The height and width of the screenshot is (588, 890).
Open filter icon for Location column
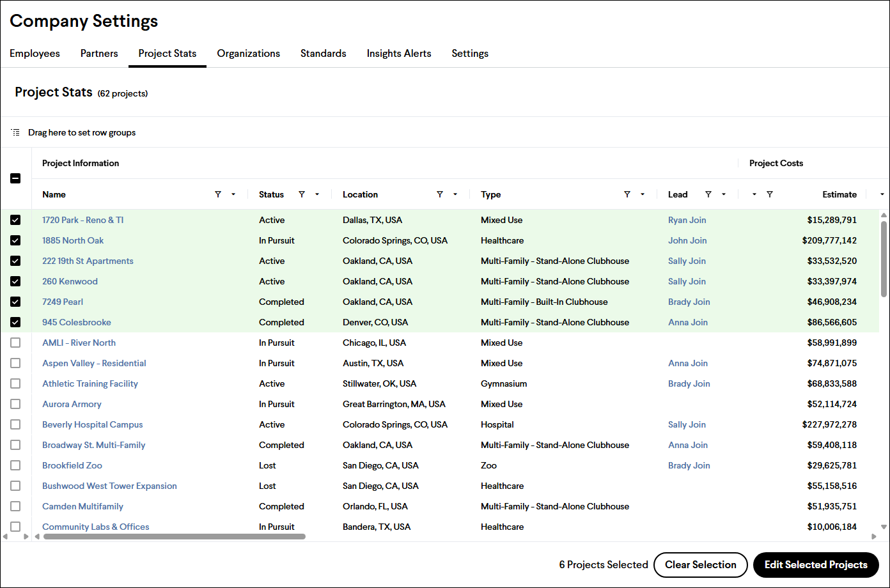click(440, 194)
